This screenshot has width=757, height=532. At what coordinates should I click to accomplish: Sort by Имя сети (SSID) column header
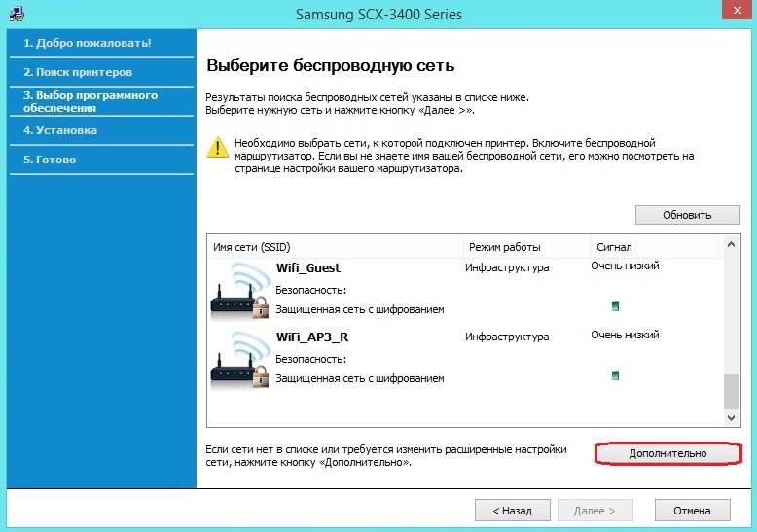click(x=336, y=247)
